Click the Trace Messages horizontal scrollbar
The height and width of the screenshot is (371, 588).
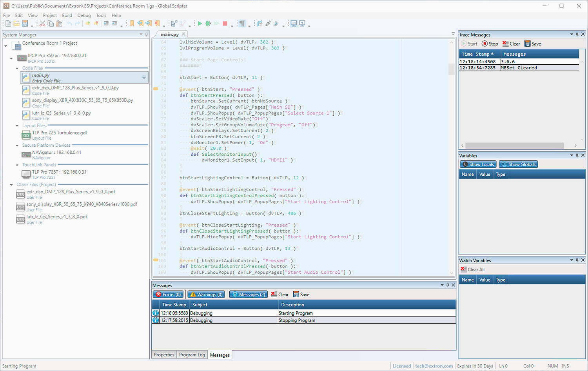point(519,145)
